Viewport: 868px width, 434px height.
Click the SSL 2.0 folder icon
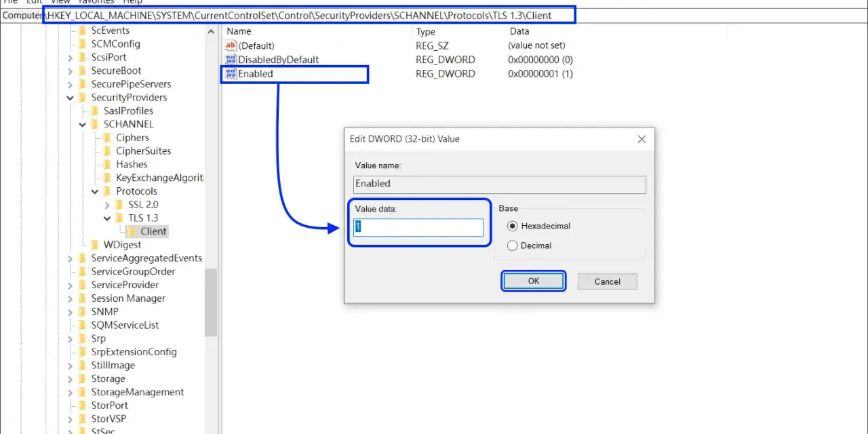tap(120, 205)
